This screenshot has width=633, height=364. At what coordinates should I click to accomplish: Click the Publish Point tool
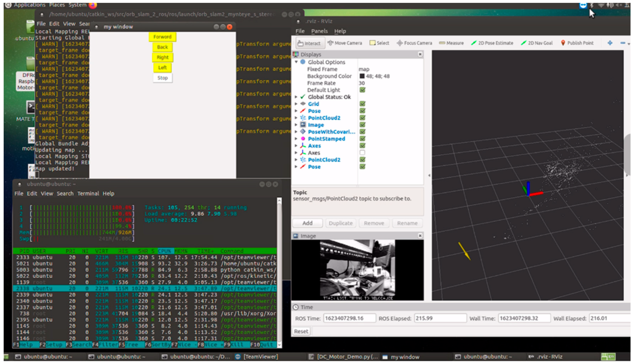(x=577, y=43)
